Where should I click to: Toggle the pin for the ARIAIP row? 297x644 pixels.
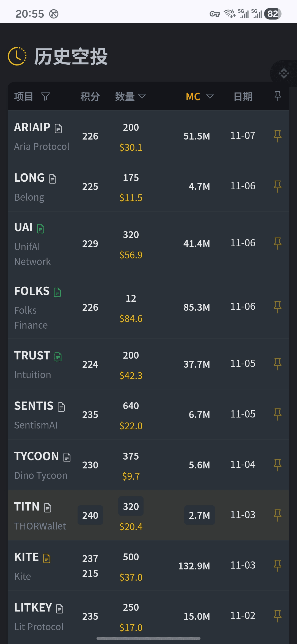(x=277, y=136)
